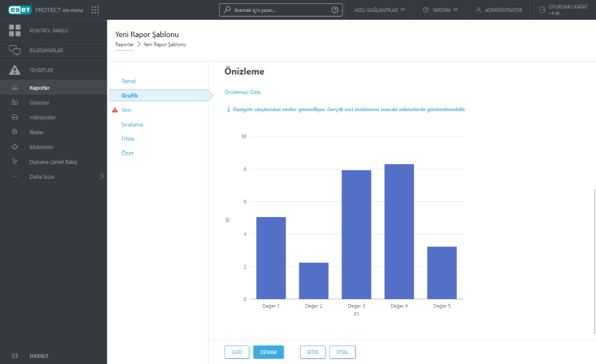Switch to the Veri wizard step

point(126,110)
